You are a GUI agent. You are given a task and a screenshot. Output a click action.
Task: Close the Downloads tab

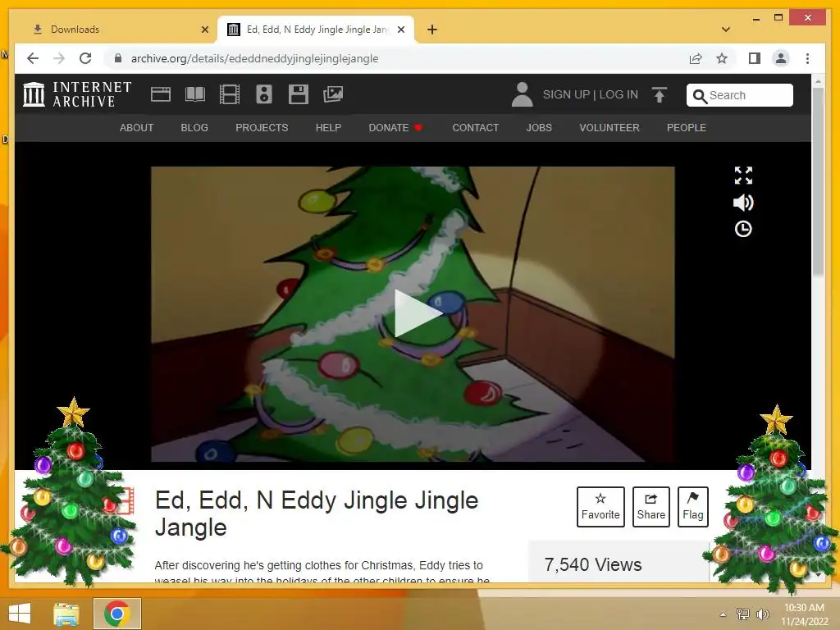point(204,30)
